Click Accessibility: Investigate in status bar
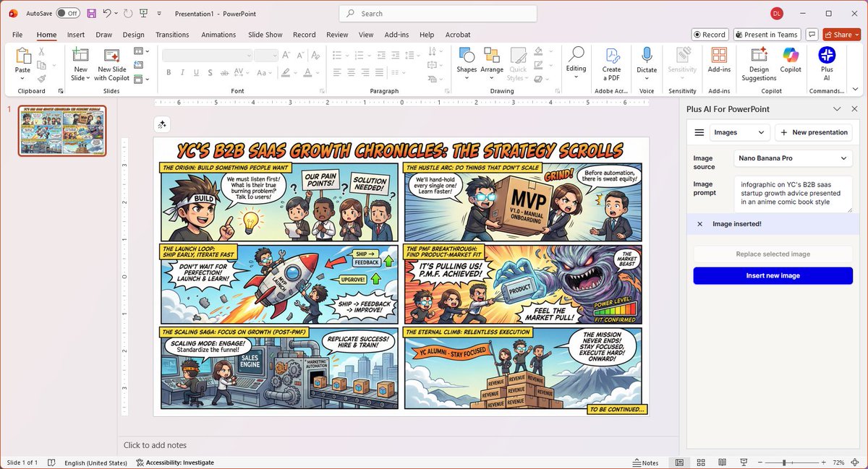 tap(175, 462)
